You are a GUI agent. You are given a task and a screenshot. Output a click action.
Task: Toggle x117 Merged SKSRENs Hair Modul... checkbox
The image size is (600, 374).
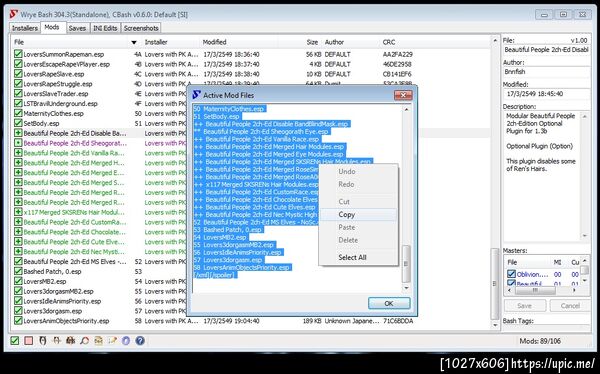tap(18, 212)
